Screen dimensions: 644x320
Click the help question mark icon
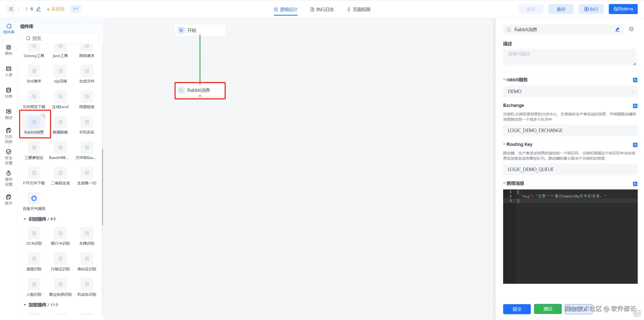(631, 29)
